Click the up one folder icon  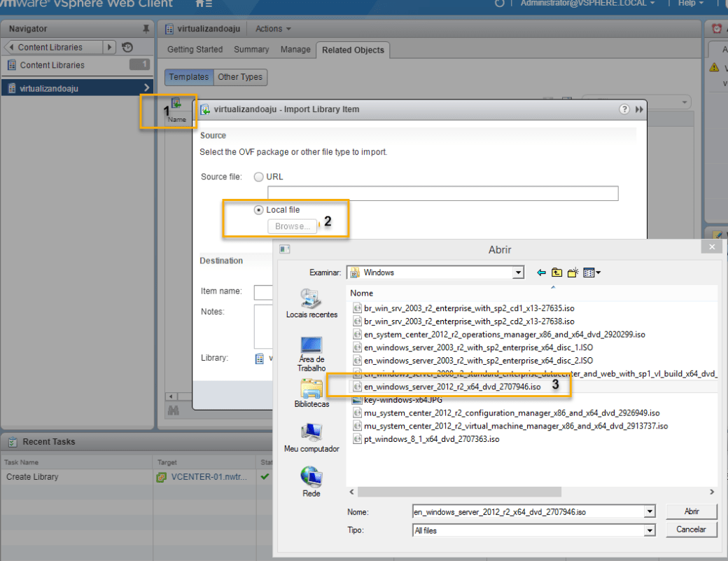coord(557,272)
